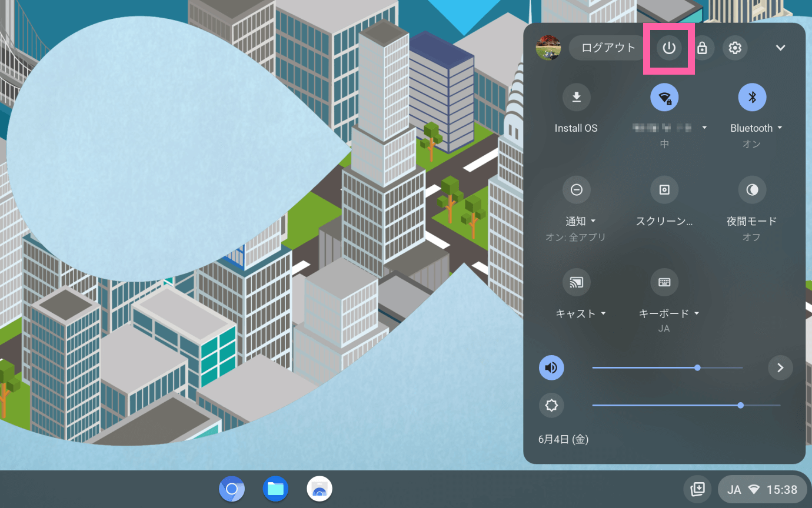The image size is (812, 508).
Task: Open the screen capture tool
Action: 664,189
